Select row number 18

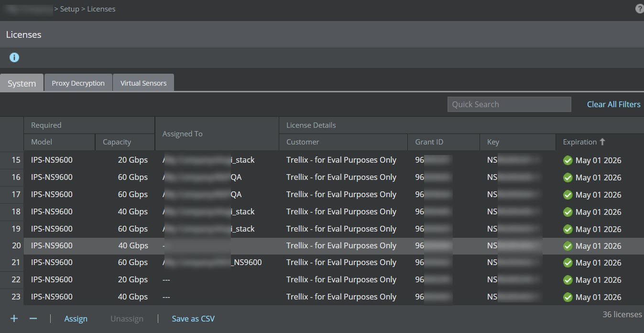(x=16, y=211)
